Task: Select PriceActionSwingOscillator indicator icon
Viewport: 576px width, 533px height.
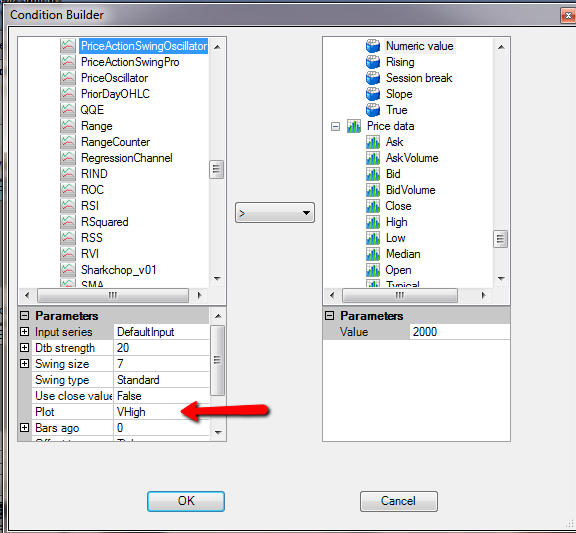Action: pyautogui.click(x=68, y=46)
